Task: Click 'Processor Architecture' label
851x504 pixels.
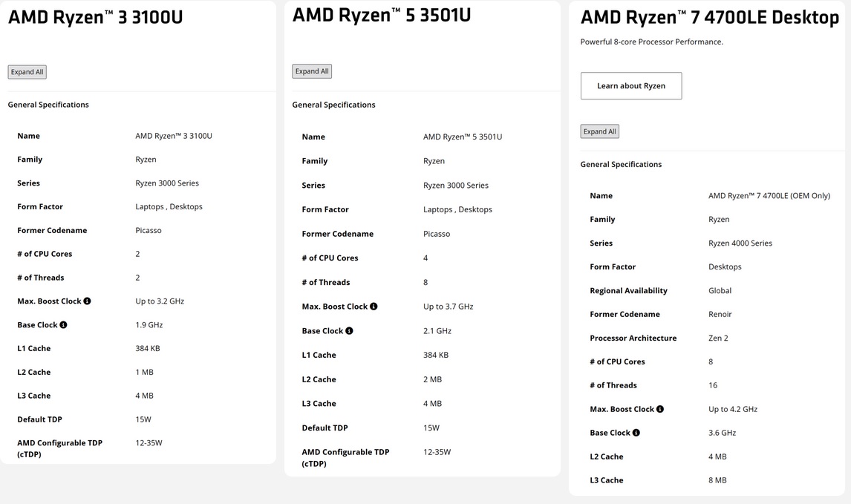Action: pyautogui.click(x=633, y=338)
